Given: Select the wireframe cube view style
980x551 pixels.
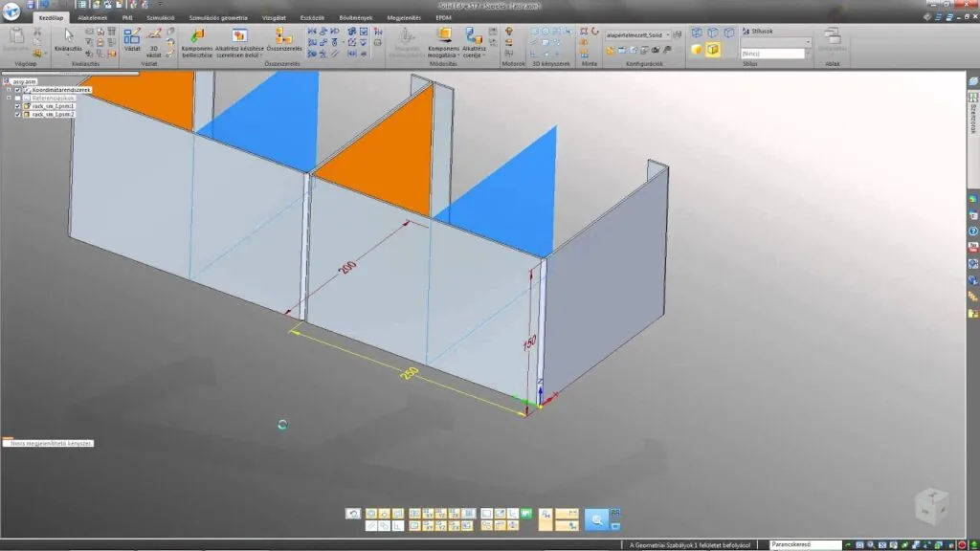Looking at the screenshot, I should pyautogui.click(x=697, y=33).
